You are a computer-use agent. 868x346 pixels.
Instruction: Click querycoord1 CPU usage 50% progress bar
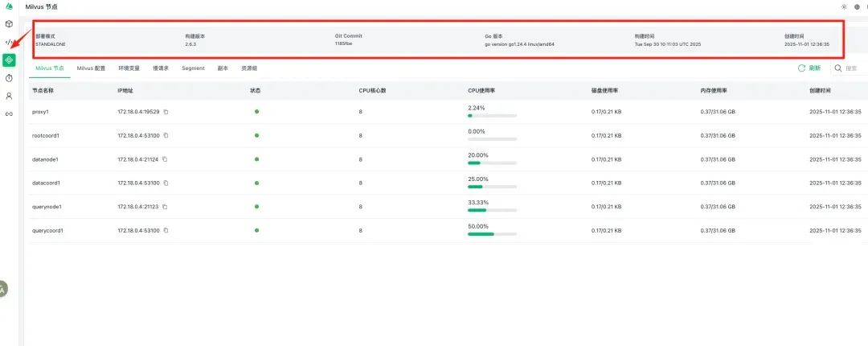pyautogui.click(x=492, y=234)
